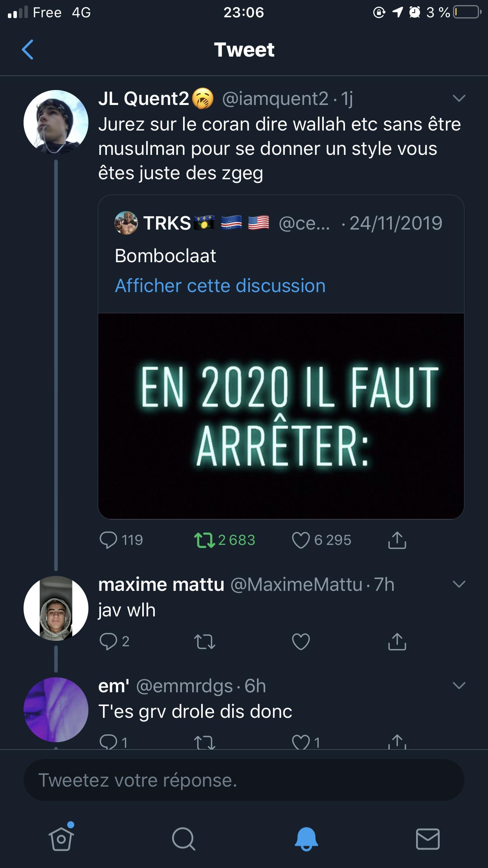Image resolution: width=488 pixels, height=868 pixels.
Task: Share JL Quent2's tweet
Action: [x=397, y=540]
